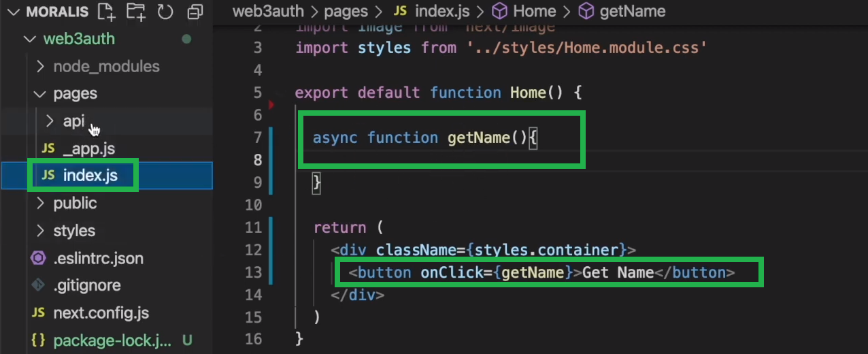Collapse the web3auth folder
The width and height of the screenshot is (868, 354).
point(29,39)
